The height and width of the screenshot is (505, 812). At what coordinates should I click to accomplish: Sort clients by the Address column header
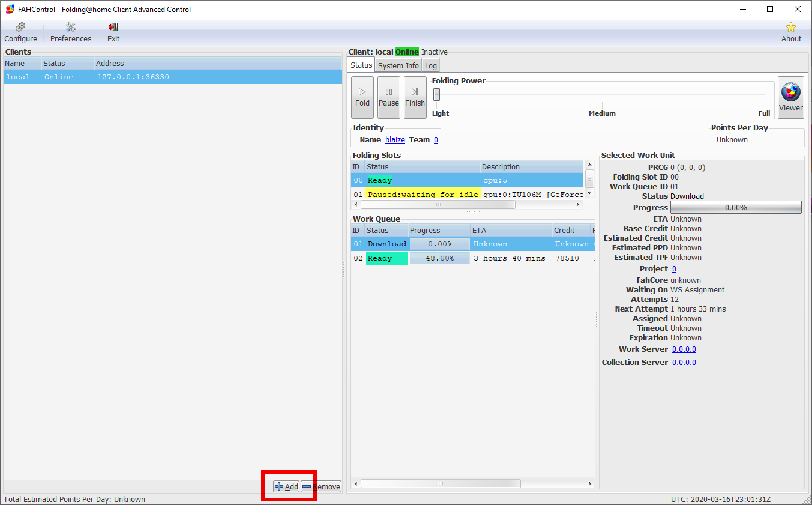218,63
